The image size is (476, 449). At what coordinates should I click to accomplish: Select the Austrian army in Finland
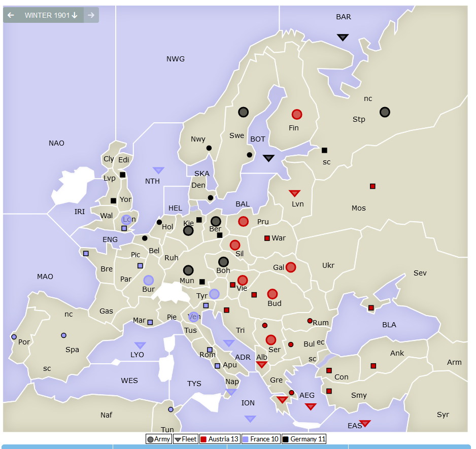[x=297, y=115]
